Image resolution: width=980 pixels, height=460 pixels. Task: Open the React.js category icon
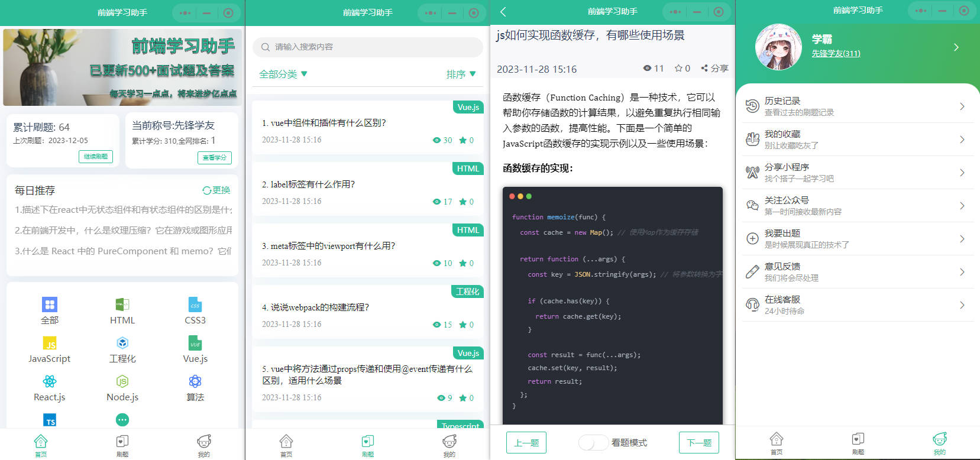[50, 381]
